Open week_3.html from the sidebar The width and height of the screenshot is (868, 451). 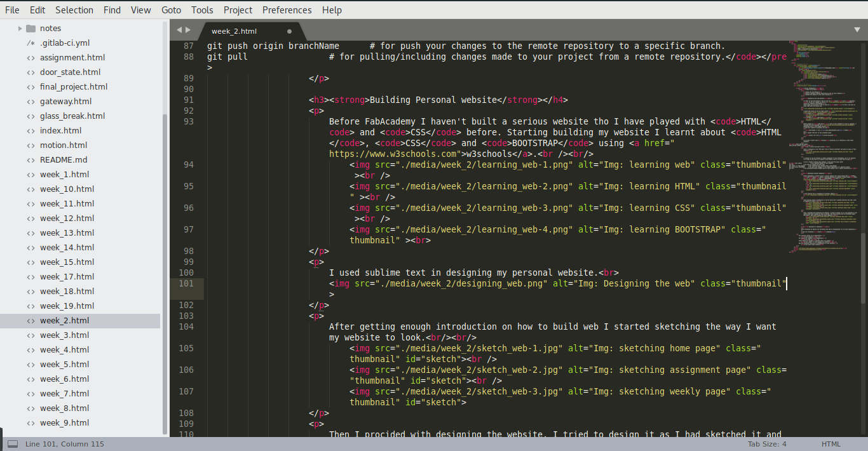pyautogui.click(x=64, y=335)
